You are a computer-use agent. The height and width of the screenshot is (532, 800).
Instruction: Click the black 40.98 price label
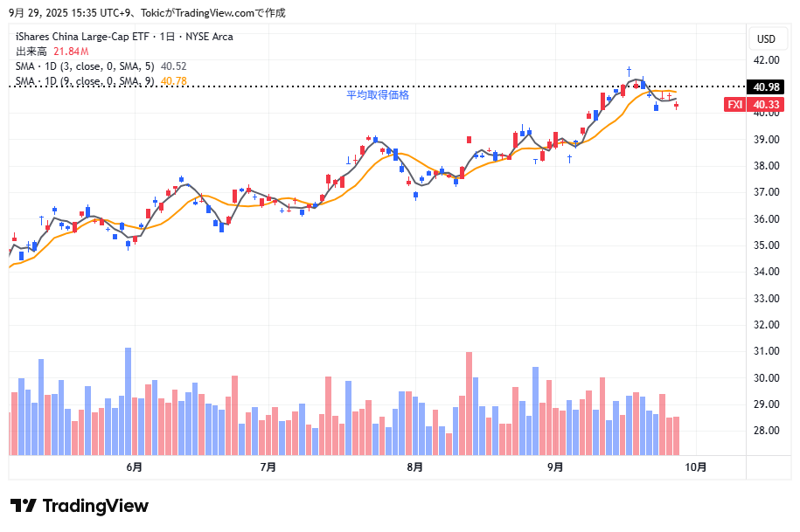[x=765, y=86]
